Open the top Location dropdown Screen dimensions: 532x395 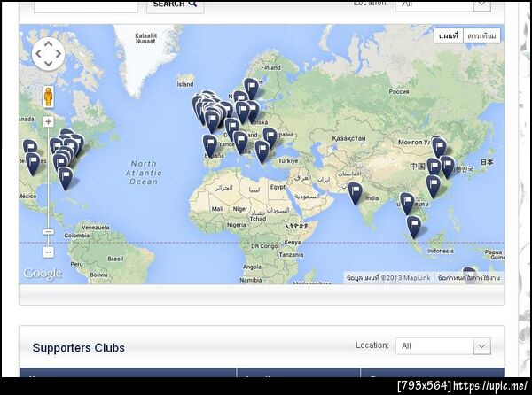pos(443,5)
